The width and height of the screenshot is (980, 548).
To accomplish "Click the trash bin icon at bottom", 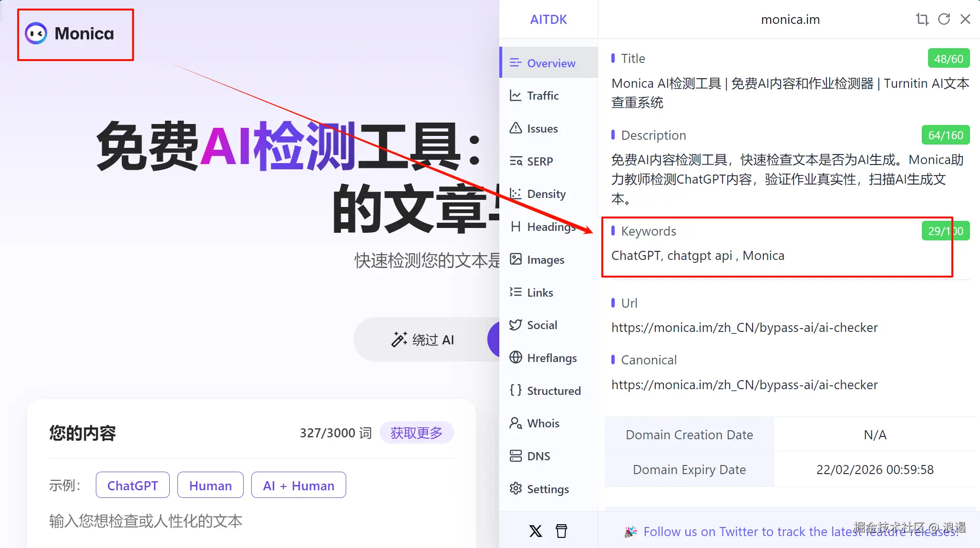I will (561, 531).
